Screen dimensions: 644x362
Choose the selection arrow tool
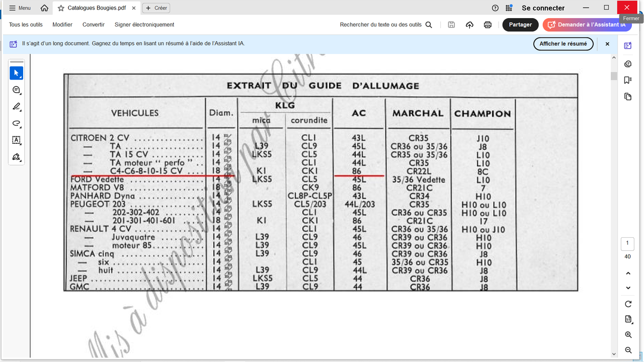tap(16, 73)
